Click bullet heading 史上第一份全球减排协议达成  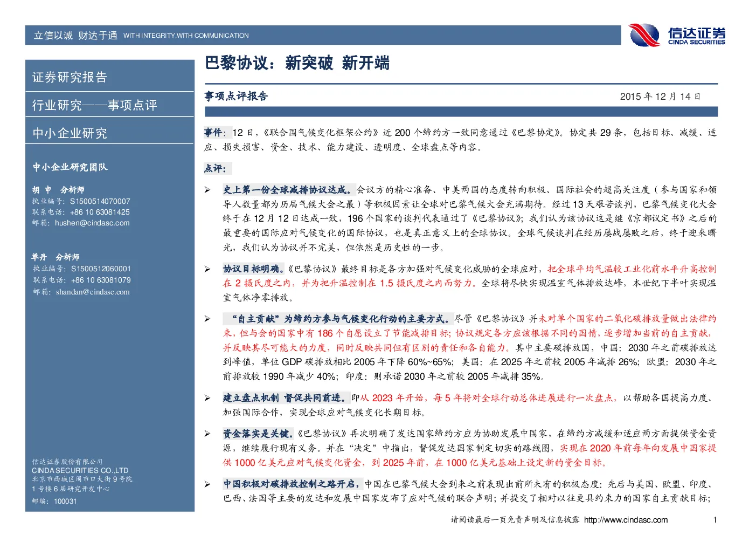[x=289, y=190]
